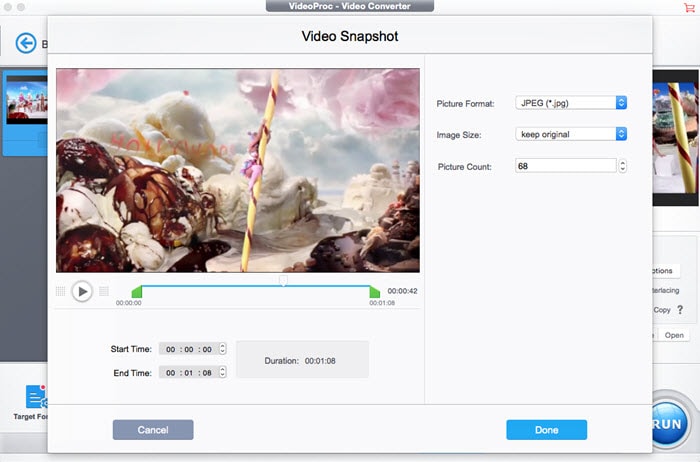Image resolution: width=700 pixels, height=462 pixels.
Task: Open the Image Size dropdown
Action: tap(571, 134)
